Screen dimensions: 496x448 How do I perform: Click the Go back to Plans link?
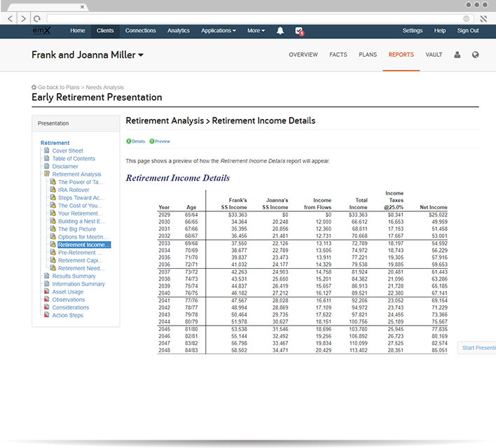pyautogui.click(x=59, y=87)
